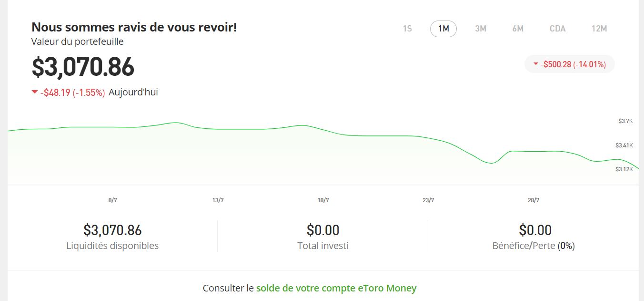Click the 28/7 date on chart axis
The image size is (644, 301).
(533, 200)
